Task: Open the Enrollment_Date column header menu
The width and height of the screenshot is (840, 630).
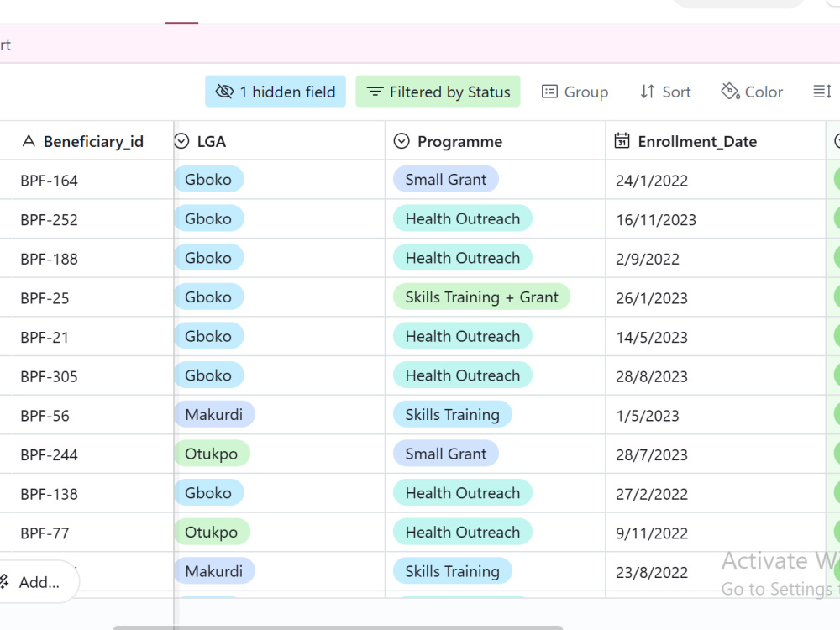Action: click(x=716, y=141)
